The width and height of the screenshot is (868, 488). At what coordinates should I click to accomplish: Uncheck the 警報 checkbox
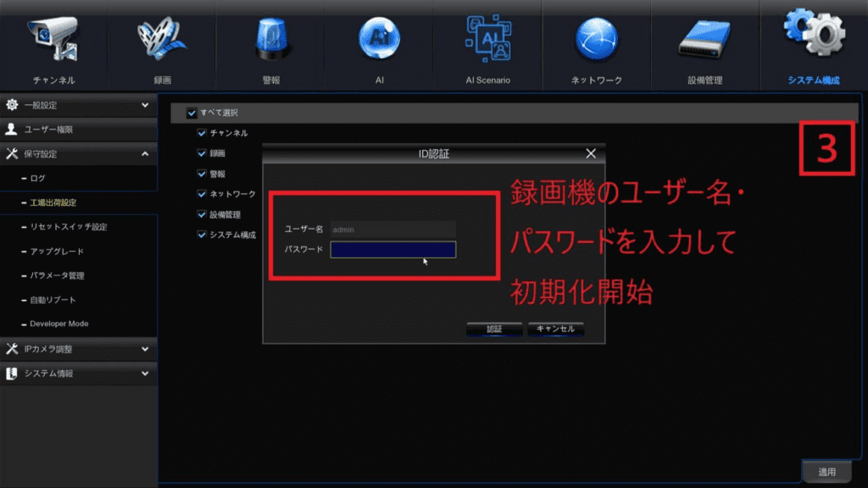[202, 174]
